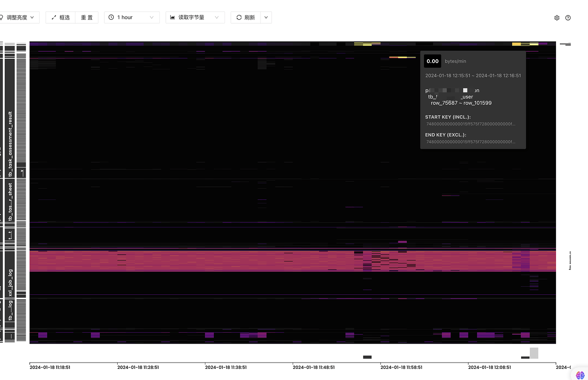Click the refresh circular arrow icon
Image resolution: width=588 pixels, height=380 pixels.
pos(239,17)
